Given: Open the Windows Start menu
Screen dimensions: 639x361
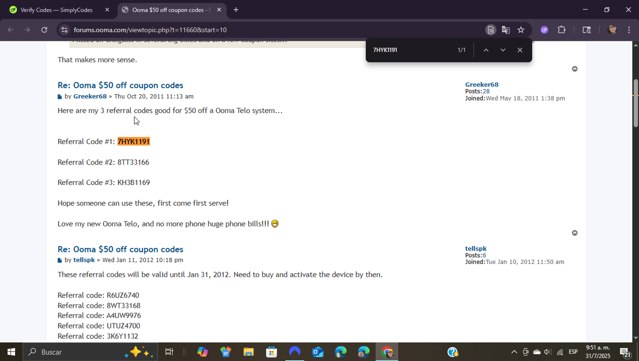Looking at the screenshot, I should coord(11,352).
